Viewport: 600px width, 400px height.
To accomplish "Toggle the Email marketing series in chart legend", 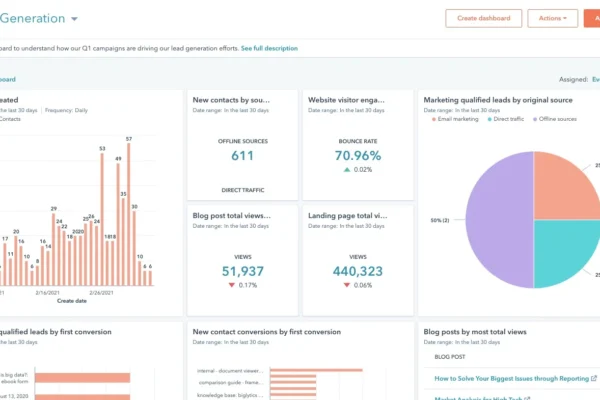I will [x=460, y=119].
